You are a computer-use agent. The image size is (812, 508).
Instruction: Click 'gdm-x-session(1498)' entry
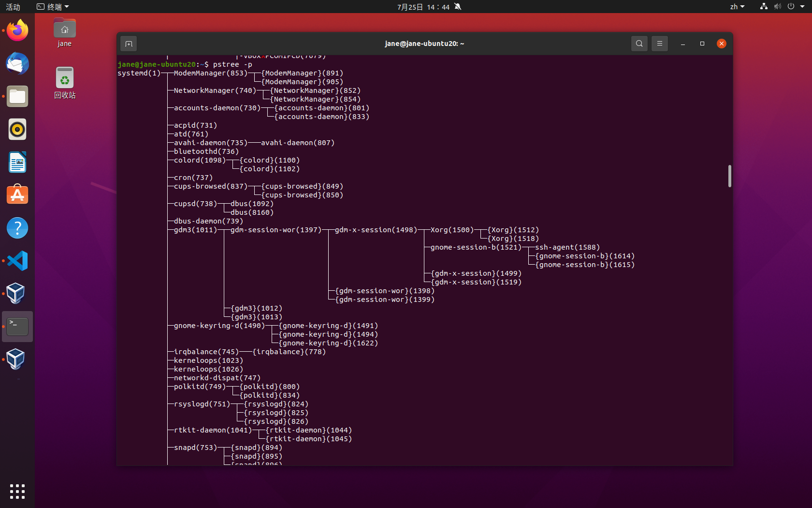376,230
